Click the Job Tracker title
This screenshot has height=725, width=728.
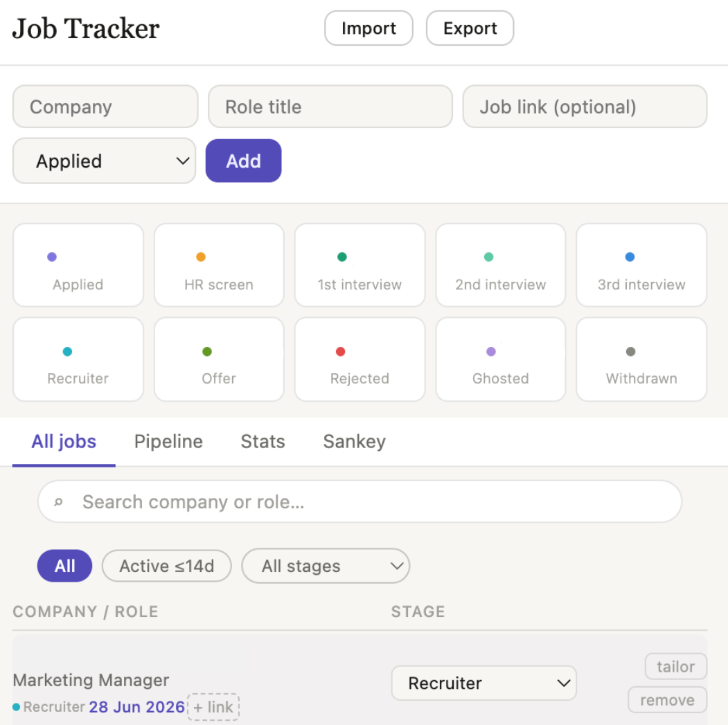pyautogui.click(x=86, y=28)
